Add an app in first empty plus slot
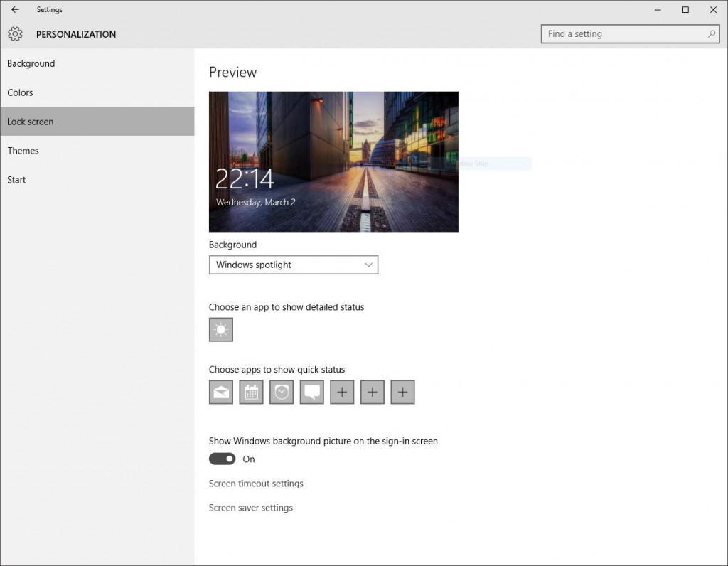Viewport: 728px width, 566px height. (x=342, y=393)
